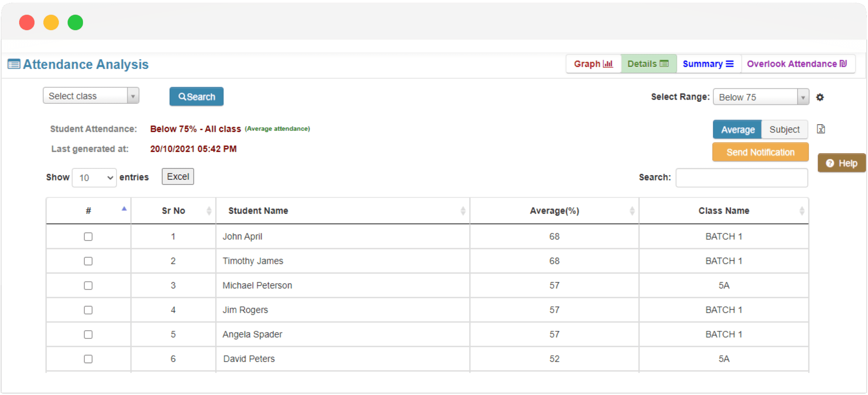Sort table by Student Name column
This screenshot has height=395, width=868.
click(258, 211)
